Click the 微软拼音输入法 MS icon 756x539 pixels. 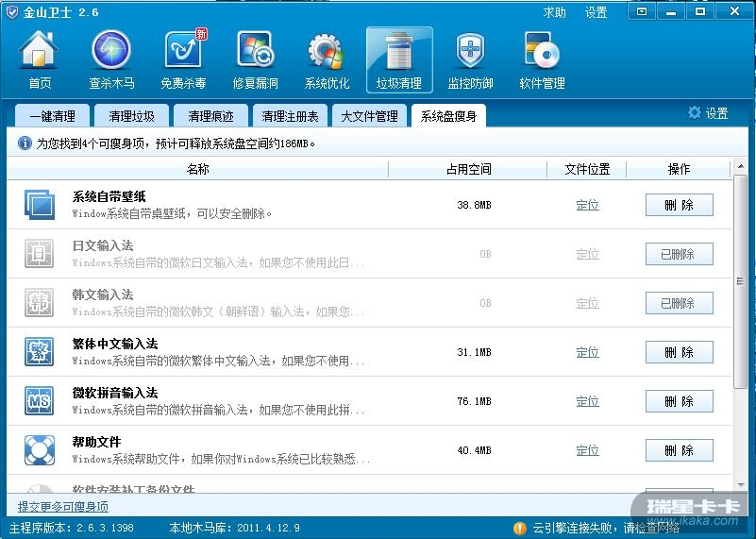click(39, 401)
